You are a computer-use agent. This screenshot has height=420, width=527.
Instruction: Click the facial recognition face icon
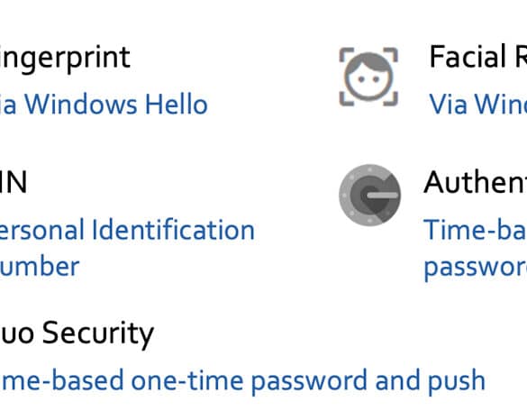pyautogui.click(x=368, y=77)
